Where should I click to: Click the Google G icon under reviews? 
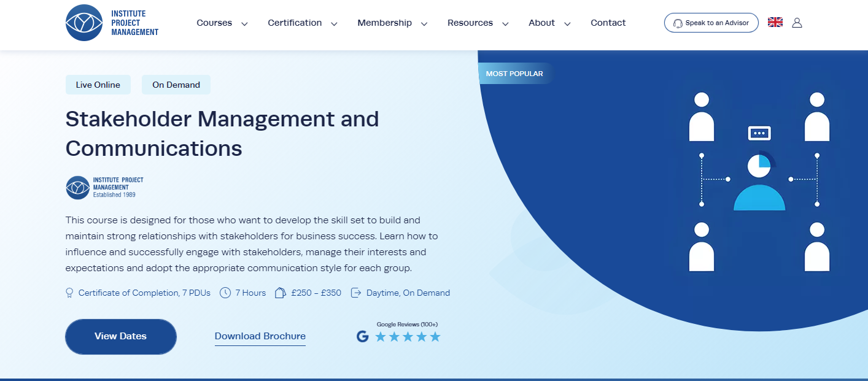362,336
